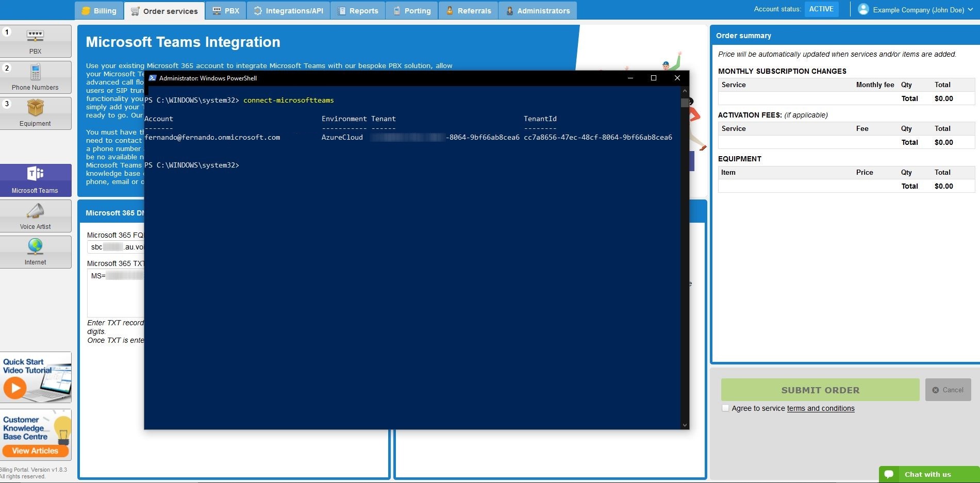The width and height of the screenshot is (980, 483).
Task: Select the Porting tab
Action: tap(411, 10)
